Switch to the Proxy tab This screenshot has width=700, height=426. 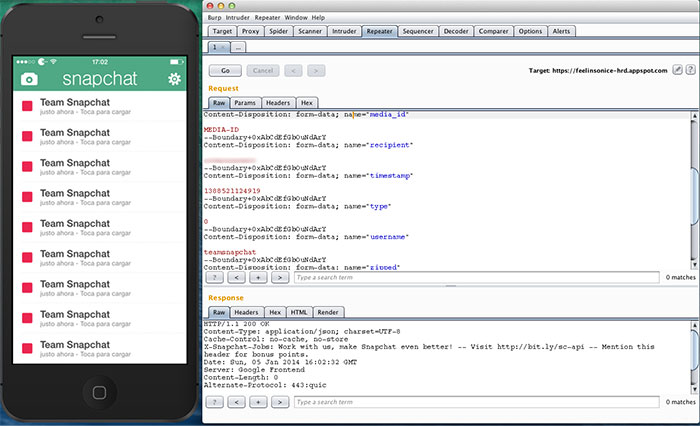pyautogui.click(x=250, y=31)
